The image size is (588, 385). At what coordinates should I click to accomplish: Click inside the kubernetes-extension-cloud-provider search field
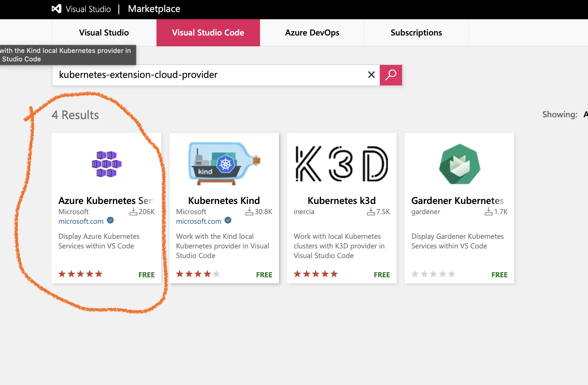coord(211,75)
